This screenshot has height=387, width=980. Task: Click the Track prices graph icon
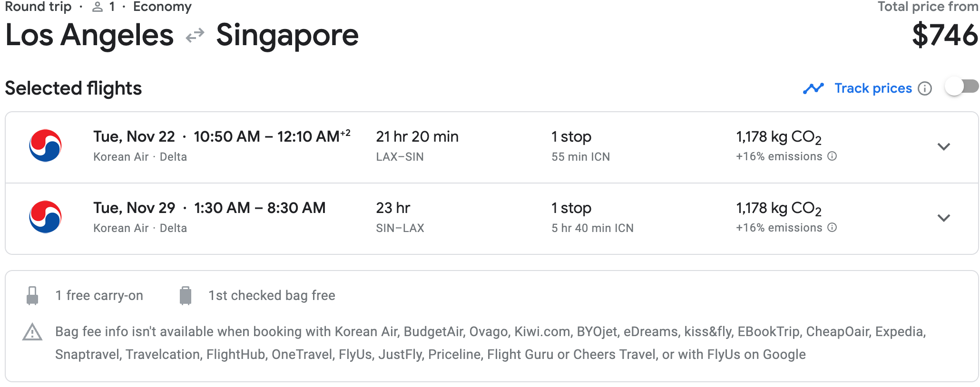tap(813, 88)
